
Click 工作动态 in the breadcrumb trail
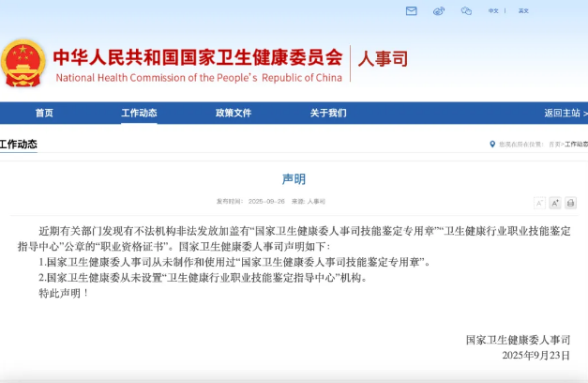pos(576,145)
